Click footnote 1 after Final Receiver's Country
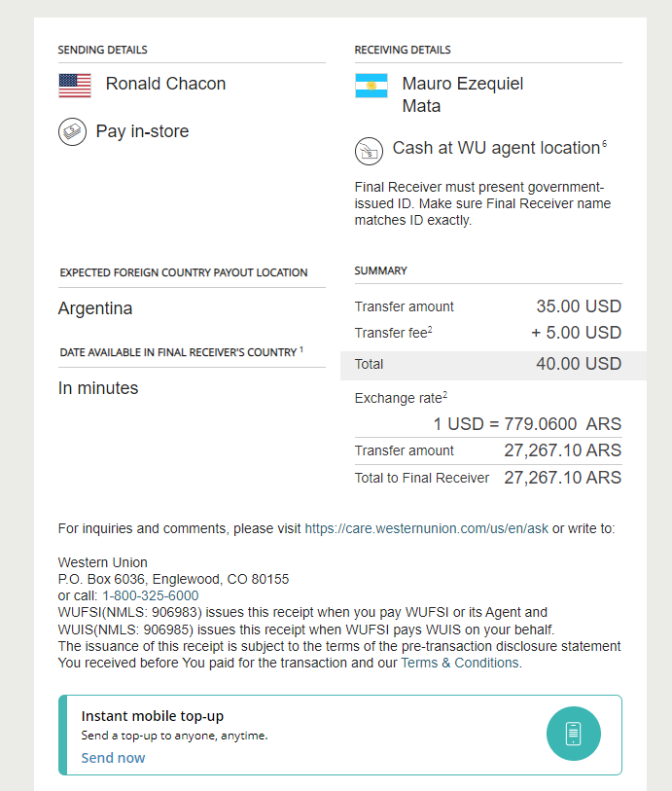 tap(301, 348)
